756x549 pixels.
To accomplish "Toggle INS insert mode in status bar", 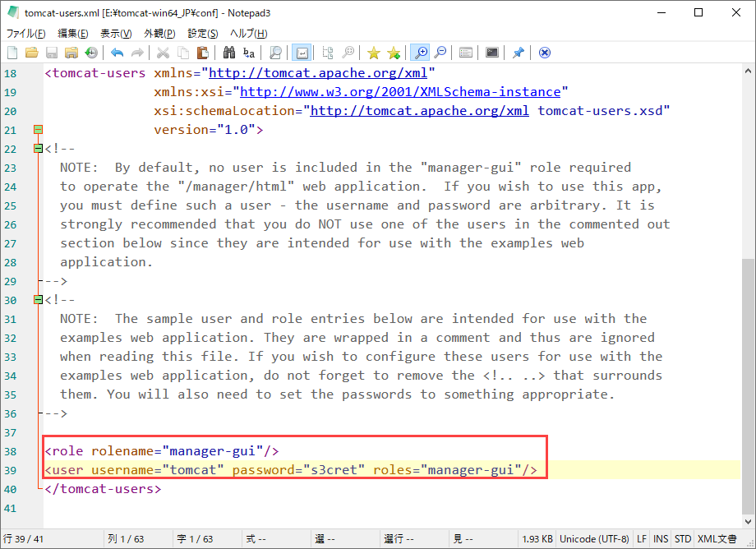I will coord(661,539).
